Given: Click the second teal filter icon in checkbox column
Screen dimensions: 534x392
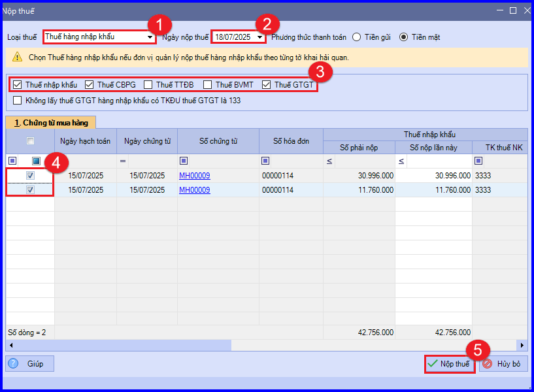Looking at the screenshot, I should click(x=37, y=161).
